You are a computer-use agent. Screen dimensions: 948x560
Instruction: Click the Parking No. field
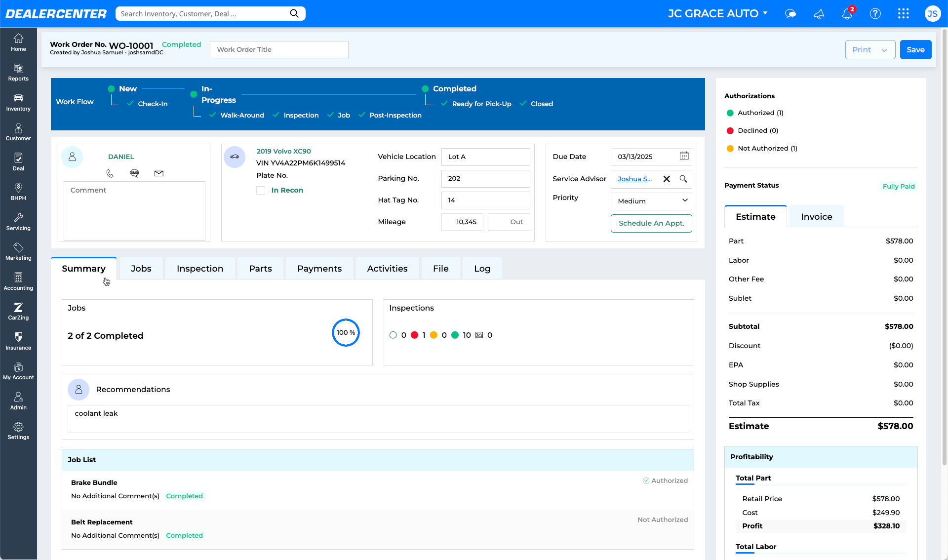coord(485,178)
